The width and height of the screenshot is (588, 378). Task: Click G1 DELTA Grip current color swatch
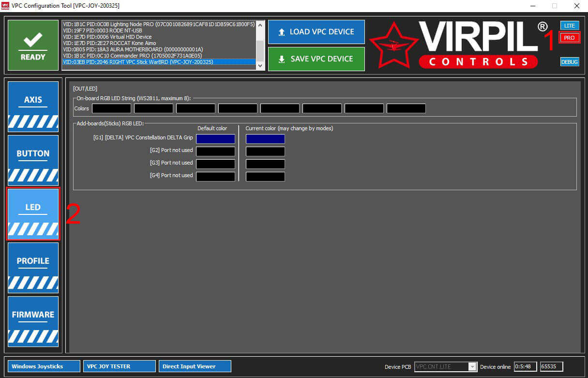265,139
